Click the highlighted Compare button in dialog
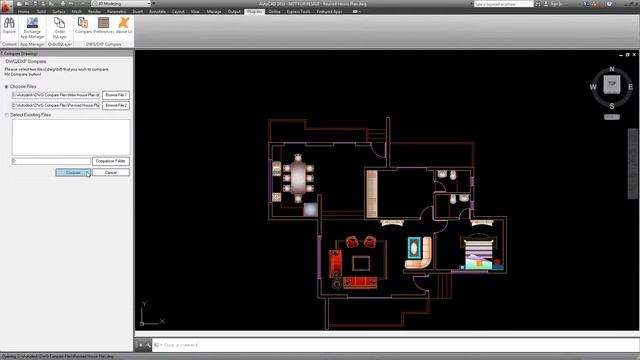640x360 pixels. click(73, 173)
